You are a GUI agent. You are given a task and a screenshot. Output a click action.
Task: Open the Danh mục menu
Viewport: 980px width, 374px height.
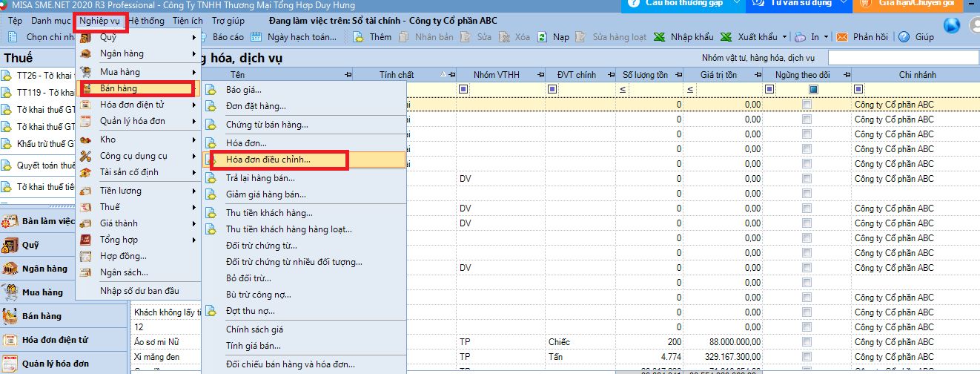[x=51, y=22]
